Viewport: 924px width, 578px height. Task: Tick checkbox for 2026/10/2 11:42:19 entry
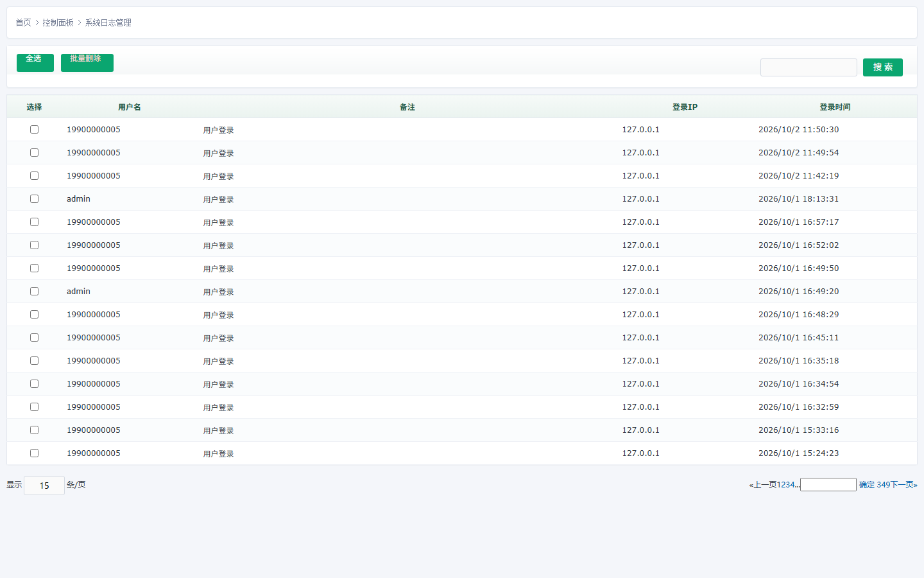[x=34, y=176]
